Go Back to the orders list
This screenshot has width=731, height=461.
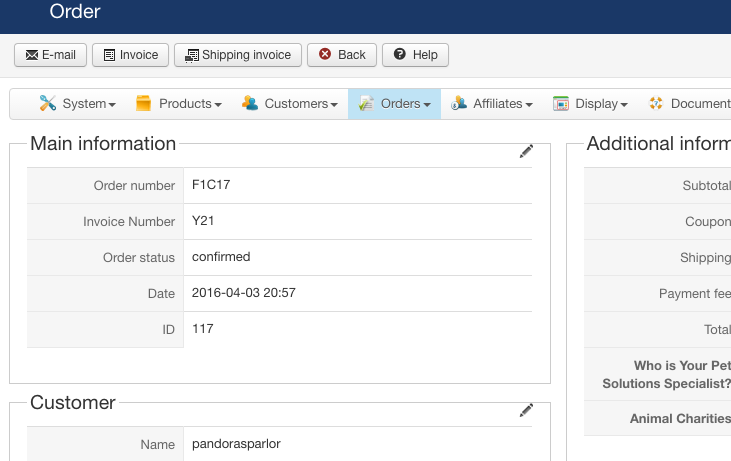342,55
